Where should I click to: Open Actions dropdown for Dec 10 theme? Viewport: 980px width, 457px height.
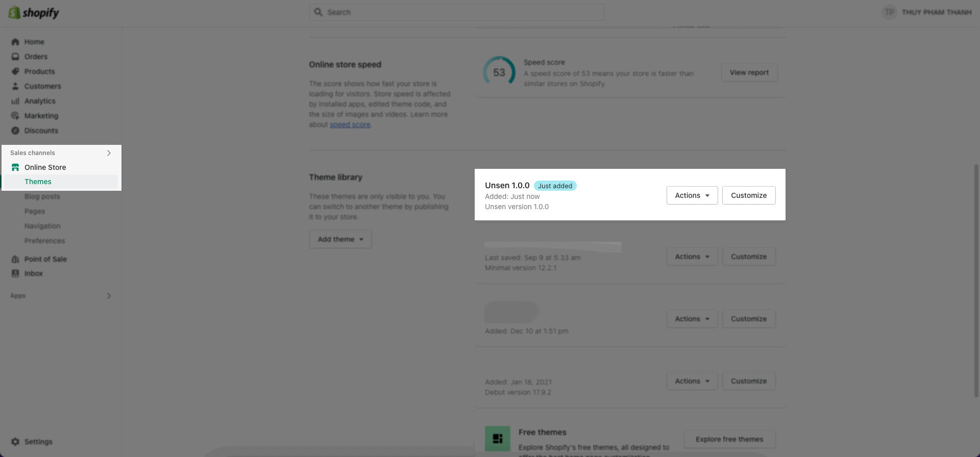pos(692,319)
